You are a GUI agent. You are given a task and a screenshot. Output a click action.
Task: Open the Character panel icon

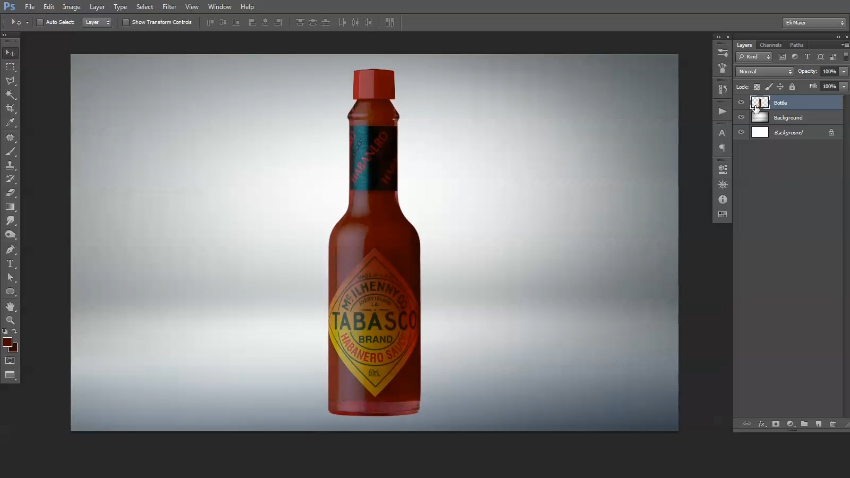point(722,133)
